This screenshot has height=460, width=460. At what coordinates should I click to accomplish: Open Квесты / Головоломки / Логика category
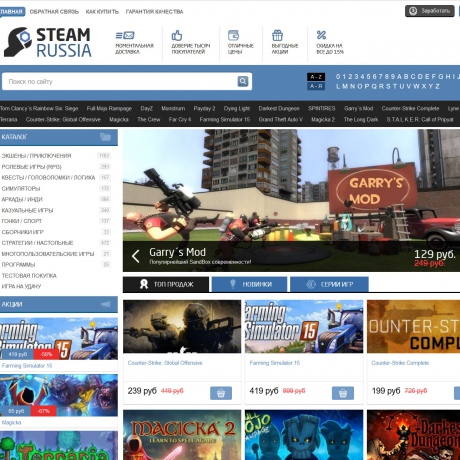tap(48, 177)
